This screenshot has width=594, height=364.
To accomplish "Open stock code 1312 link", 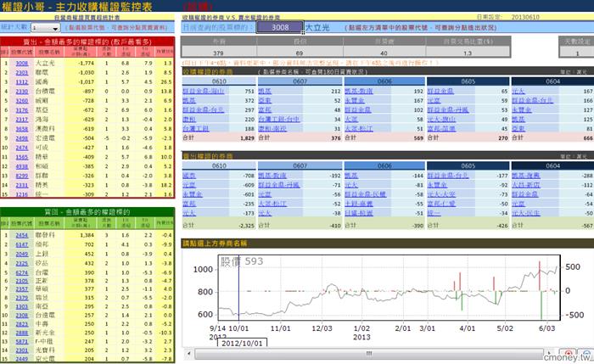I will point(21,81).
